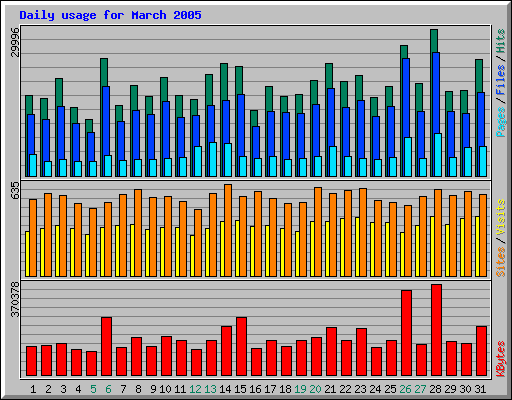Click the cyan Pages bar for day 1
Image resolution: width=512 pixels, height=400 pixels.
coord(33,165)
